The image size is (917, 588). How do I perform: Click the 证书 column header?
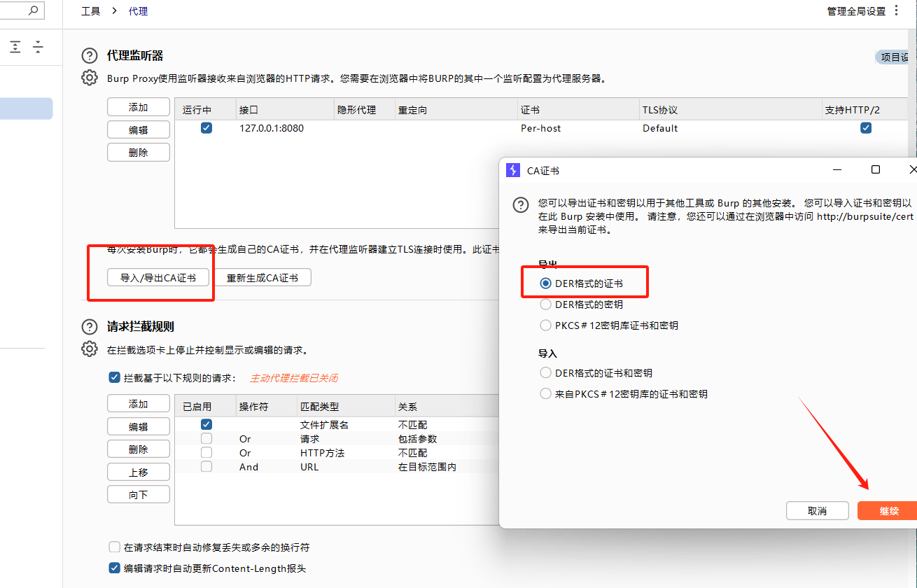coord(577,110)
